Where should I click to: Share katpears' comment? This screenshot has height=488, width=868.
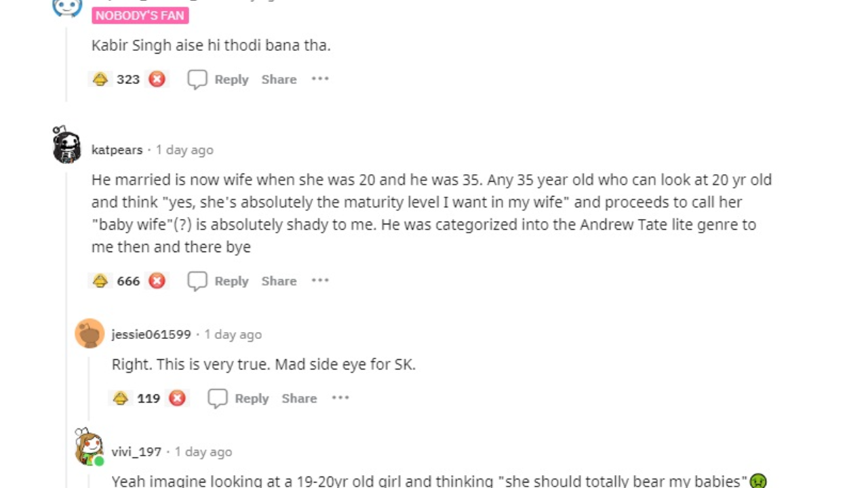pyautogui.click(x=279, y=281)
